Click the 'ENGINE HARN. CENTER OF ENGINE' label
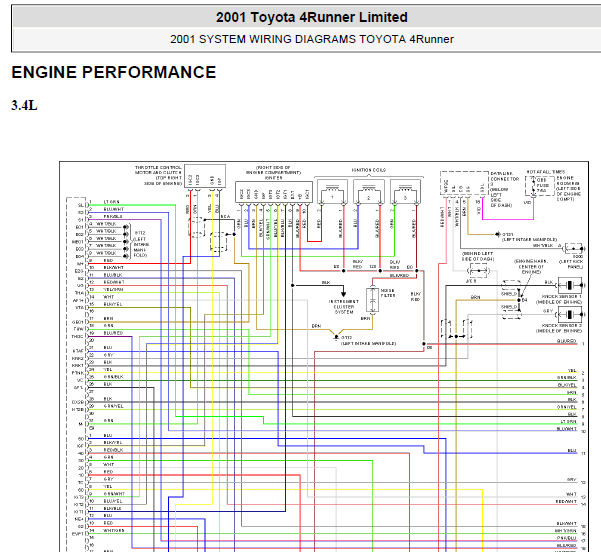Image resolution: width=601 pixels, height=552 pixels. pos(531,266)
